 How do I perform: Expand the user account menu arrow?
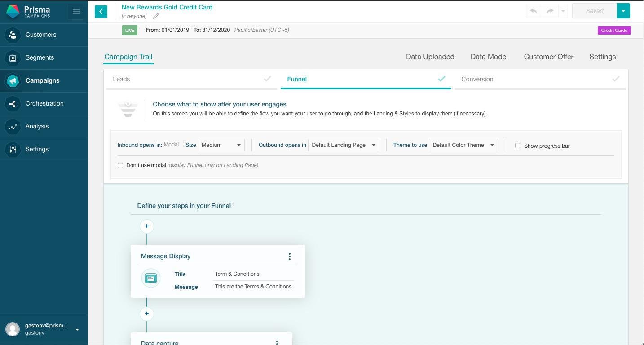tap(77, 330)
